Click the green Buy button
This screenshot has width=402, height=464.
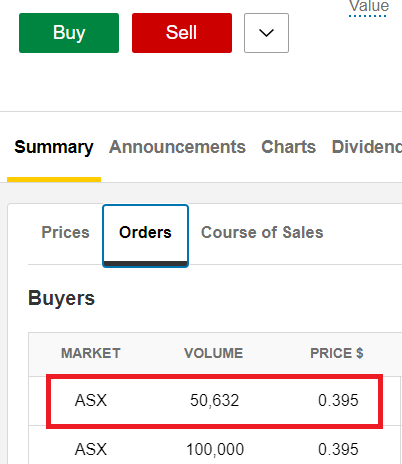click(x=69, y=33)
